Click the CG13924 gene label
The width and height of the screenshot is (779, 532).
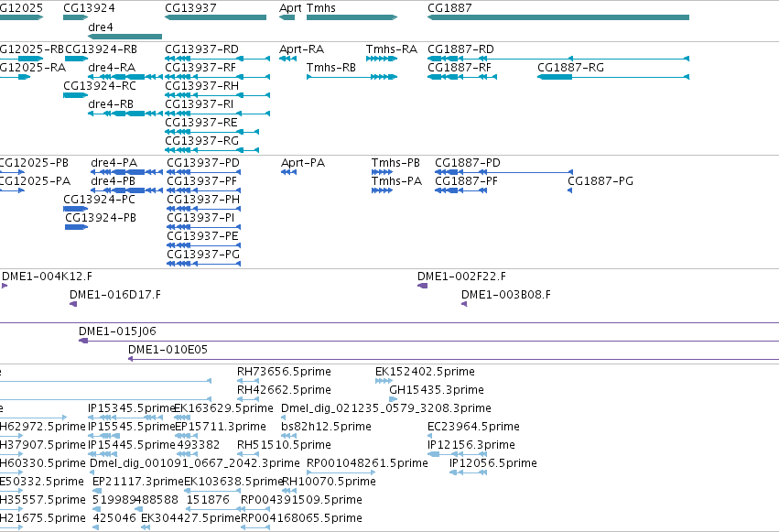89,8
